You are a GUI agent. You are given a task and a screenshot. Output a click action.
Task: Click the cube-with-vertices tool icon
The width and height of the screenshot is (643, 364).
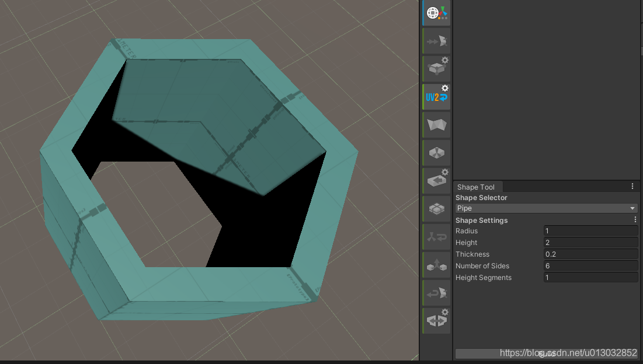pos(436,69)
